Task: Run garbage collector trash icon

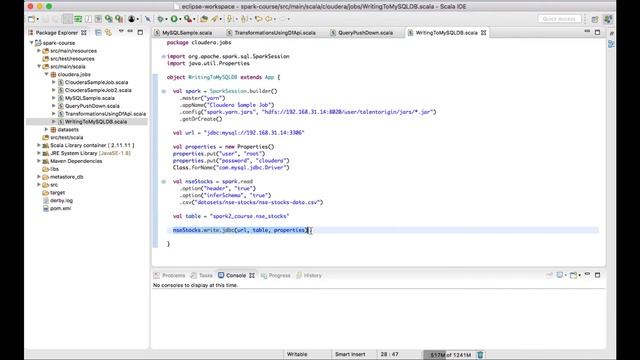Action: 480,355
